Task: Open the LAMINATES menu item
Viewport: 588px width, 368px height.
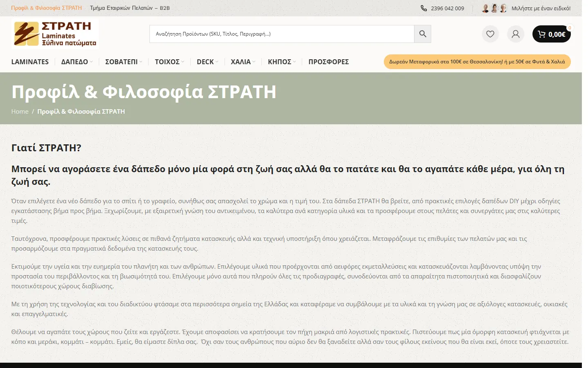Action: pos(30,62)
